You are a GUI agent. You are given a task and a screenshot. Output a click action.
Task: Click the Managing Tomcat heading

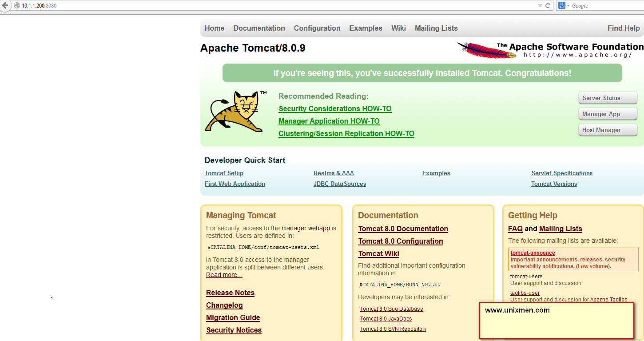coord(241,215)
